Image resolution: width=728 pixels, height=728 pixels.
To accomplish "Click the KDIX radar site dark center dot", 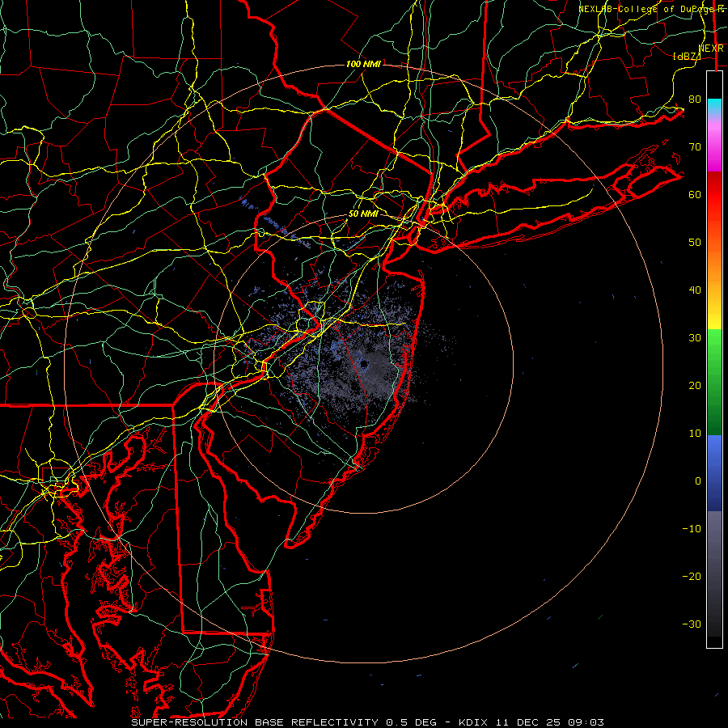I will tap(364, 366).
